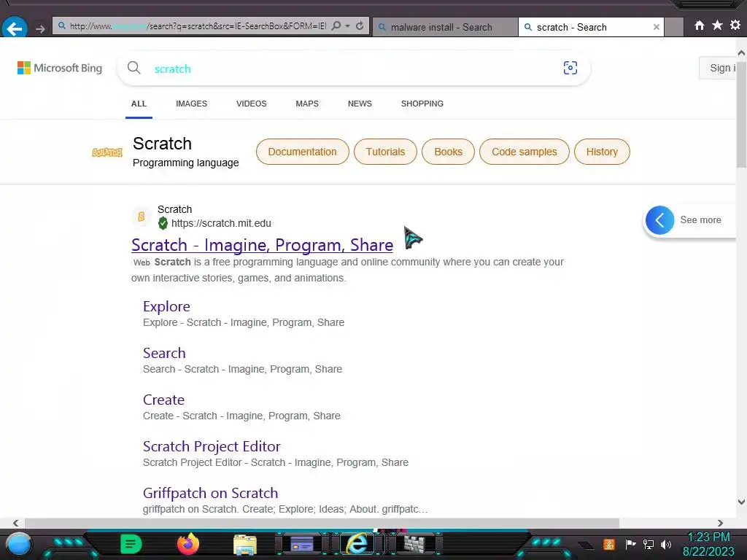Click the Microsoft Bing logo
The width and height of the screenshot is (747, 560).
point(60,68)
